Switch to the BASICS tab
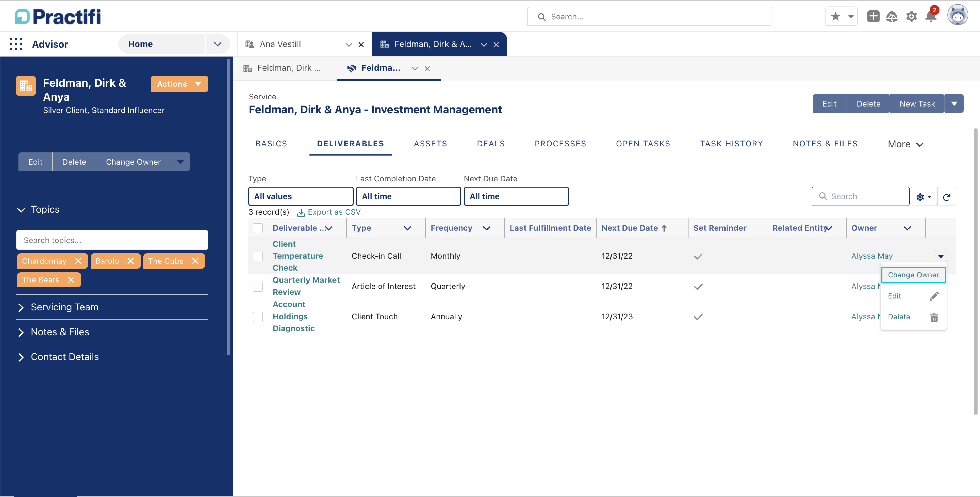 click(x=271, y=144)
